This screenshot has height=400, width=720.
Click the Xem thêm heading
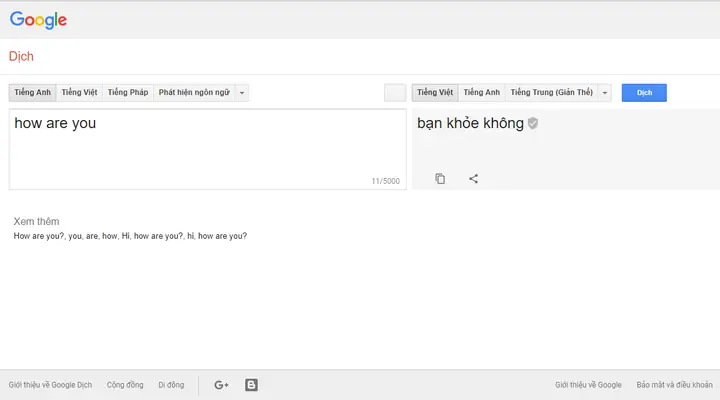pos(36,221)
